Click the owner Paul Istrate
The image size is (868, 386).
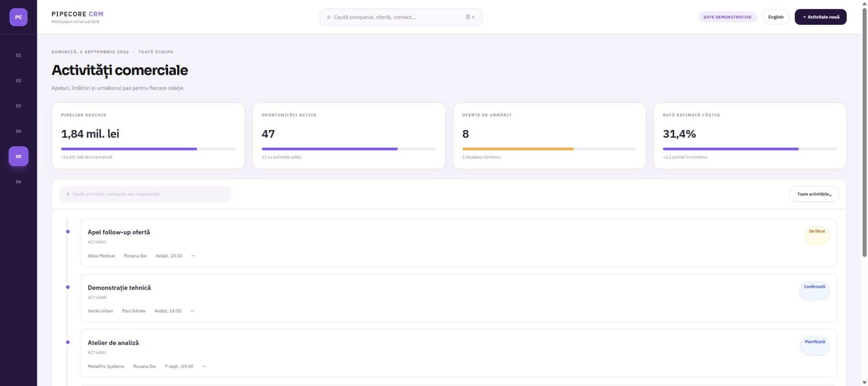(x=134, y=311)
